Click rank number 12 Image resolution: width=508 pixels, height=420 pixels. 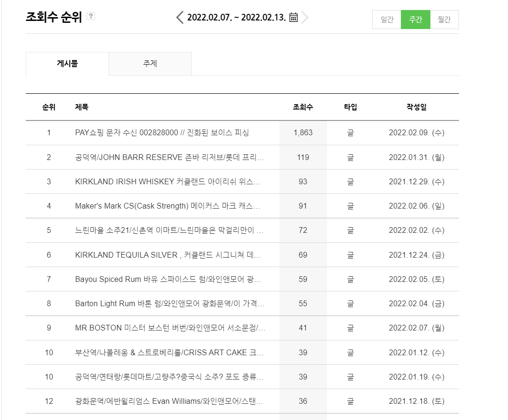[49, 401]
